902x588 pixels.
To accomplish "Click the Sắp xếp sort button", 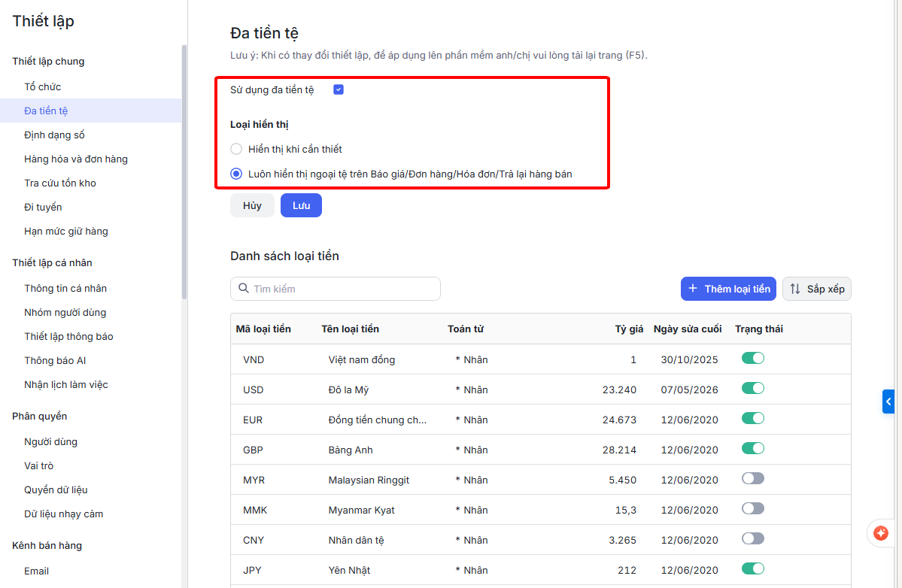I will point(817,289).
